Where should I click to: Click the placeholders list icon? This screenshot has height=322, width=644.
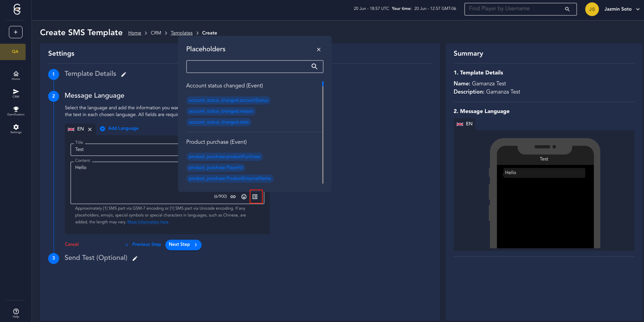[x=255, y=197]
